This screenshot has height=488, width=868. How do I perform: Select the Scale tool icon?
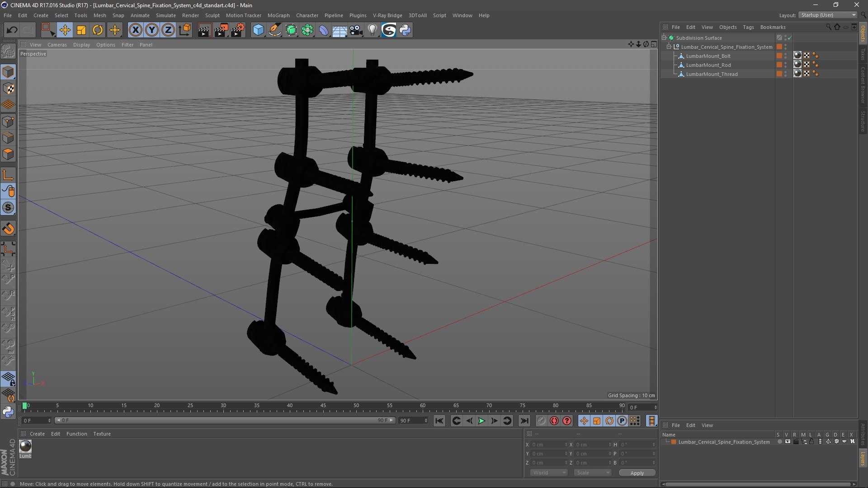click(x=81, y=30)
